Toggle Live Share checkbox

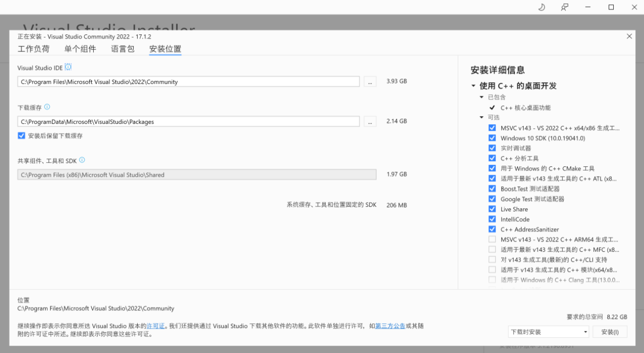point(492,209)
